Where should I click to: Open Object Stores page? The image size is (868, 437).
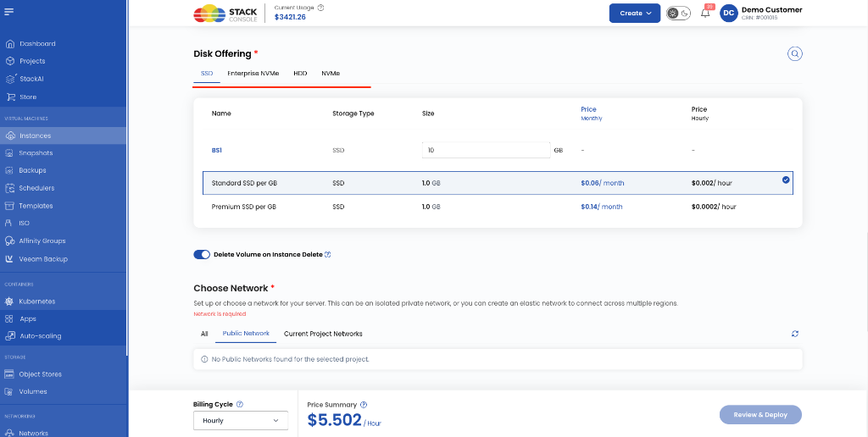(40, 374)
